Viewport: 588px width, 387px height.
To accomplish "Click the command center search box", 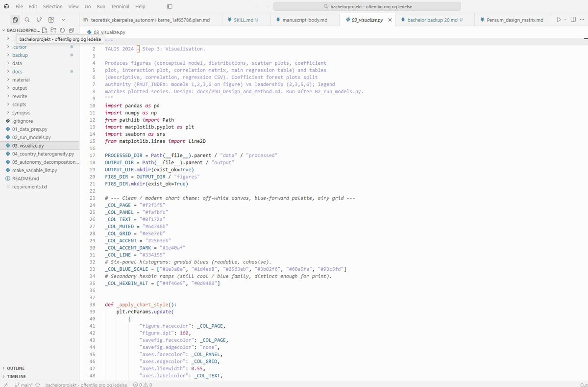I will coord(367,6).
